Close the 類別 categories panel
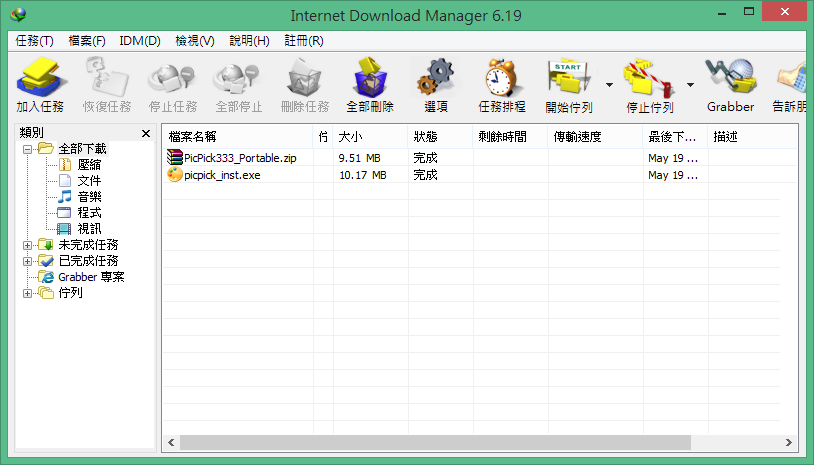Screen dimensions: 814x465 click(145, 133)
